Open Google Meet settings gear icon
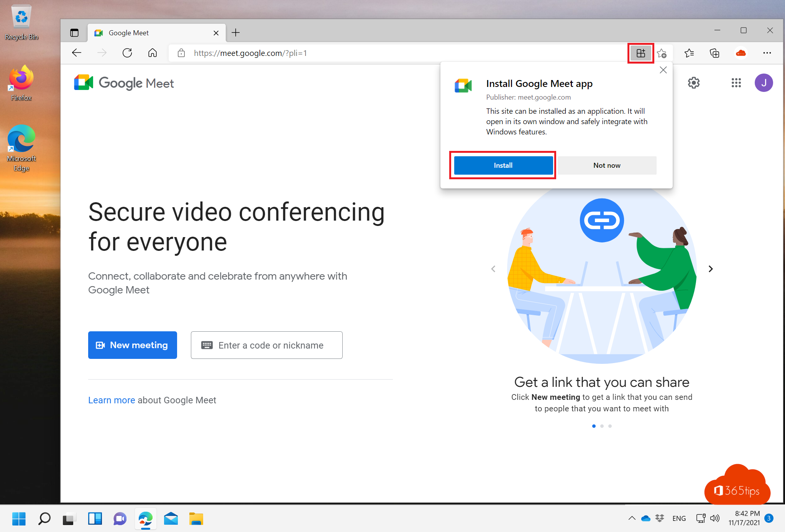The width and height of the screenshot is (785, 532). coord(694,83)
